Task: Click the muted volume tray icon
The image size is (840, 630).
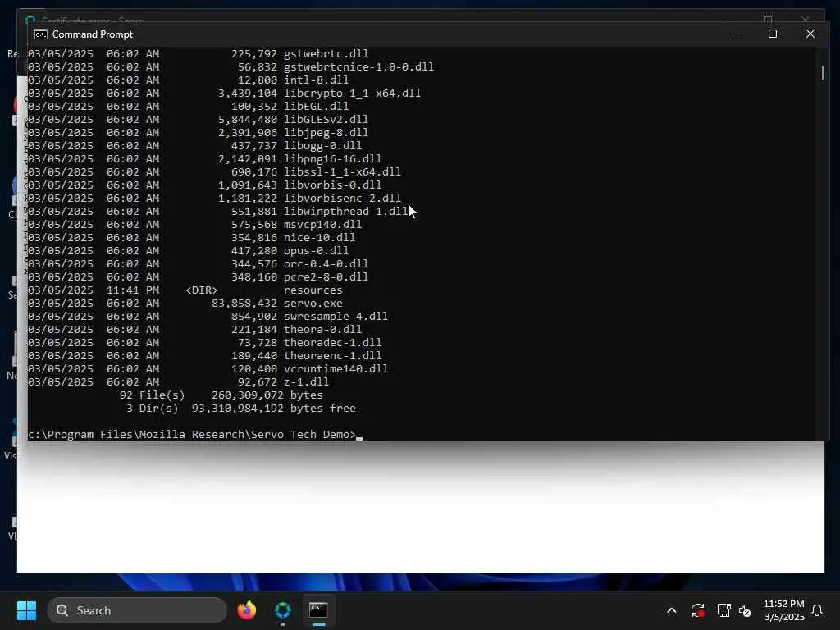Action: (x=745, y=610)
